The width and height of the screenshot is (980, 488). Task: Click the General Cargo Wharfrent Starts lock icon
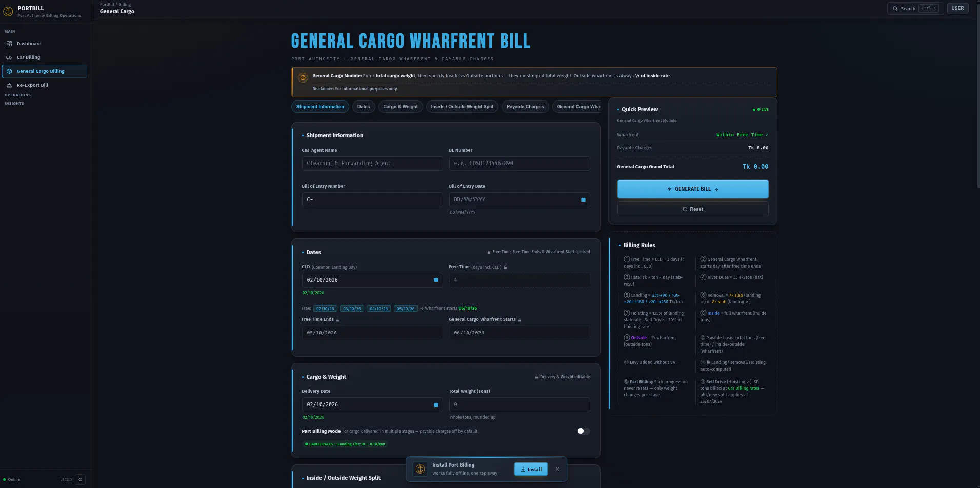[x=519, y=320]
